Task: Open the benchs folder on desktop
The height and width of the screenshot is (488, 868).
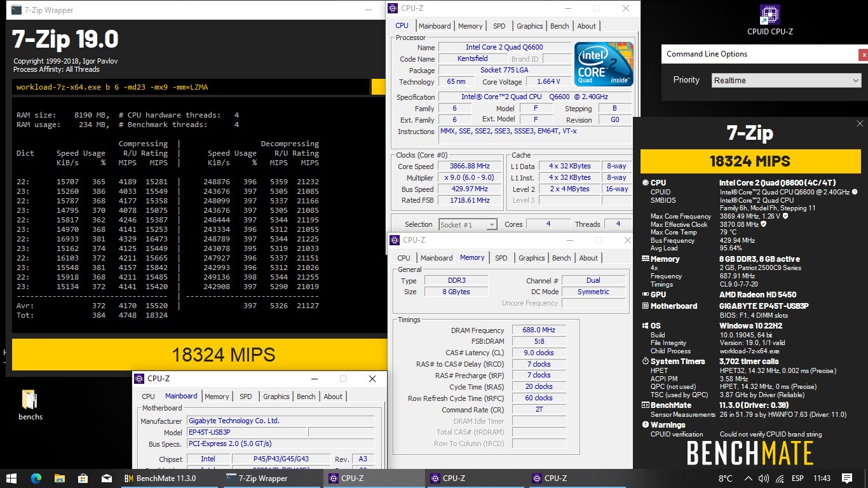Action: [x=30, y=405]
